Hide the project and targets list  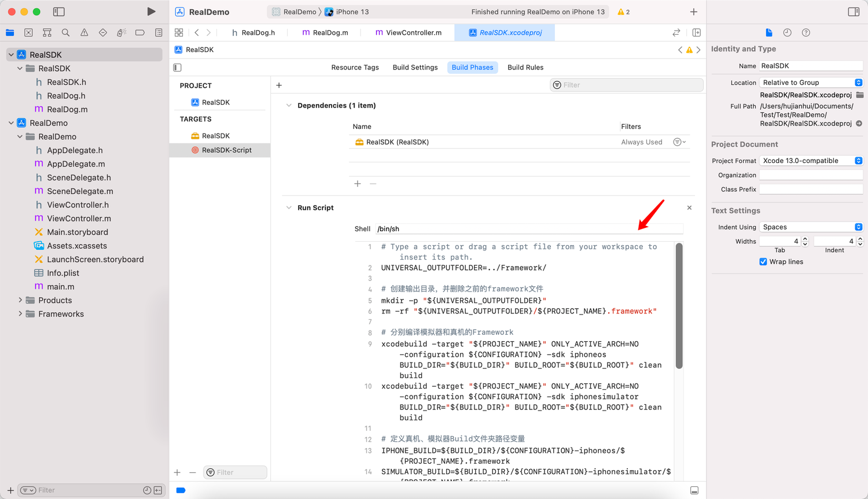[178, 68]
